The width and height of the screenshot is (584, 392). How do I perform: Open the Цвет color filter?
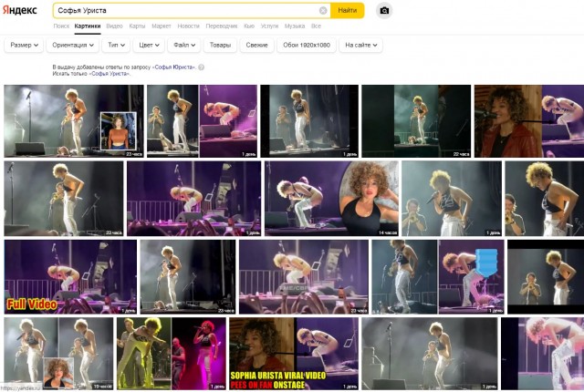(151, 45)
